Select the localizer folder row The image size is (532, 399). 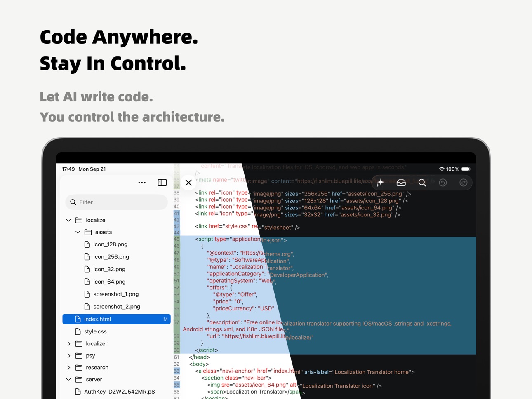pyautogui.click(x=116, y=343)
